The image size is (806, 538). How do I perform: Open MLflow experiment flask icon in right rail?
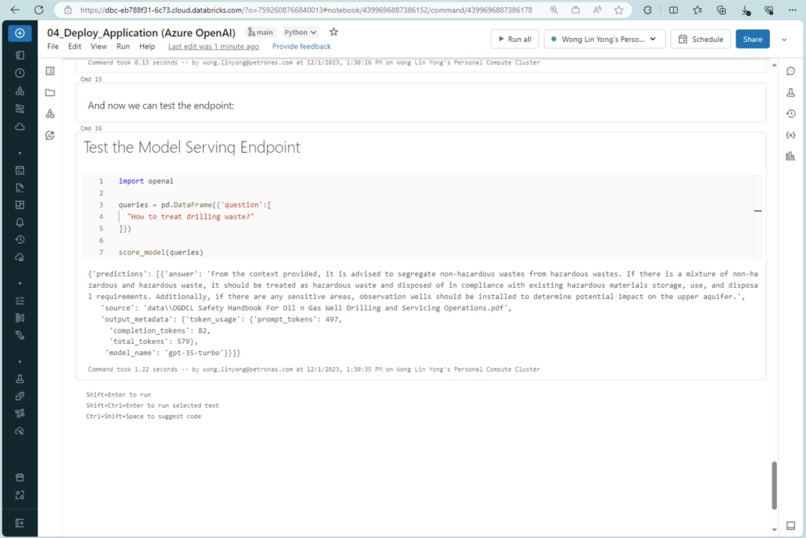coord(791,92)
